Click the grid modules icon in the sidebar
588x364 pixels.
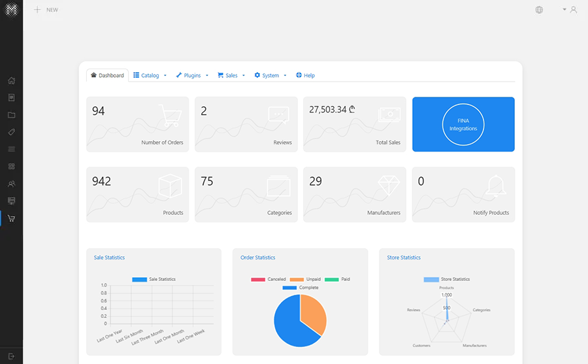[11, 167]
